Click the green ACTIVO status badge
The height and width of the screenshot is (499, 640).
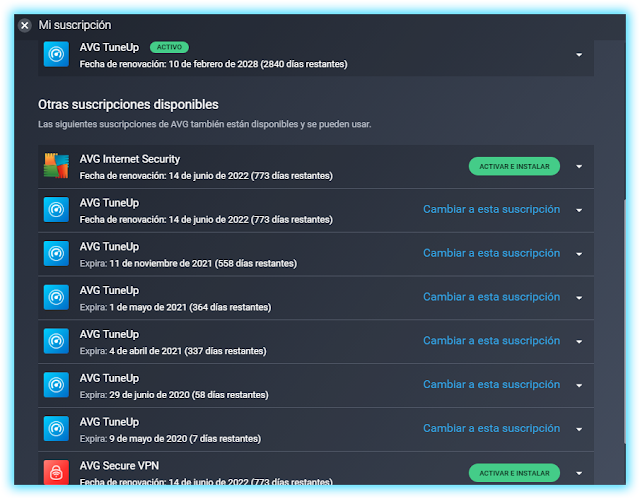pos(169,47)
